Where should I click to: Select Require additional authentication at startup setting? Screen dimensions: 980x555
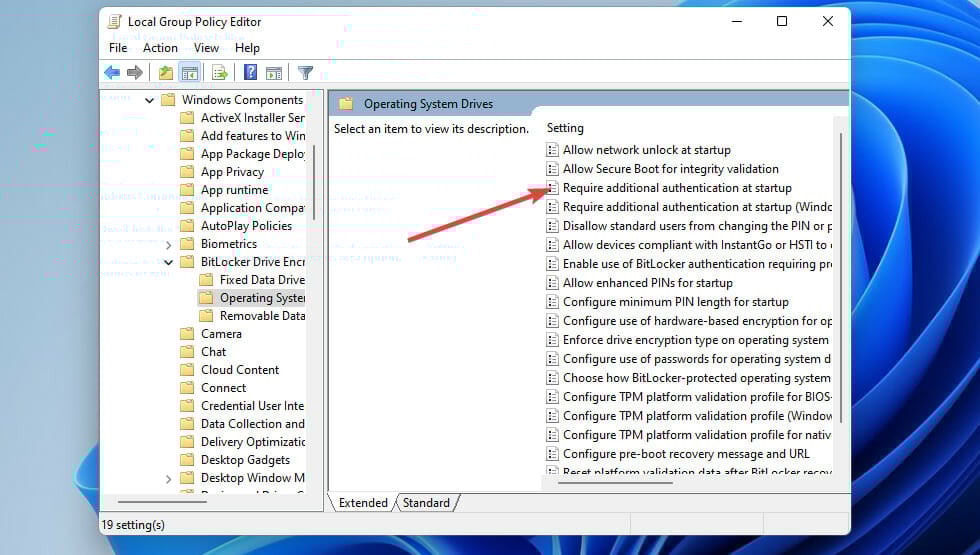click(x=677, y=188)
